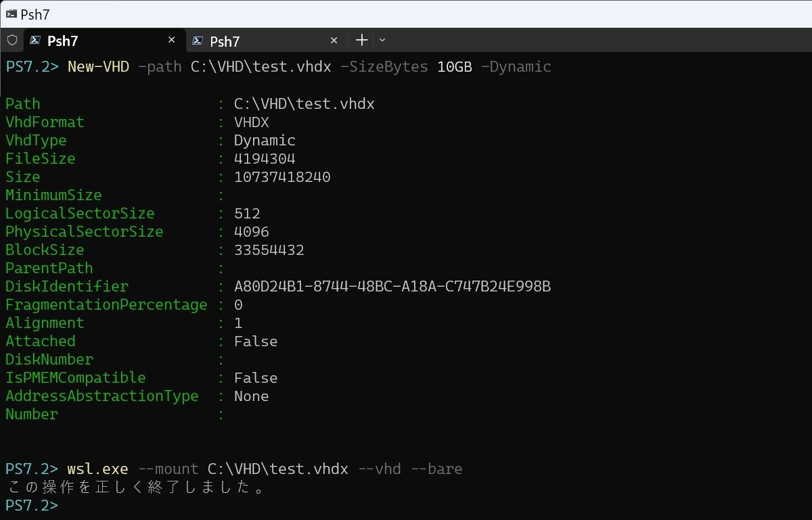Click the AddressAbstractionType value None

click(251, 396)
